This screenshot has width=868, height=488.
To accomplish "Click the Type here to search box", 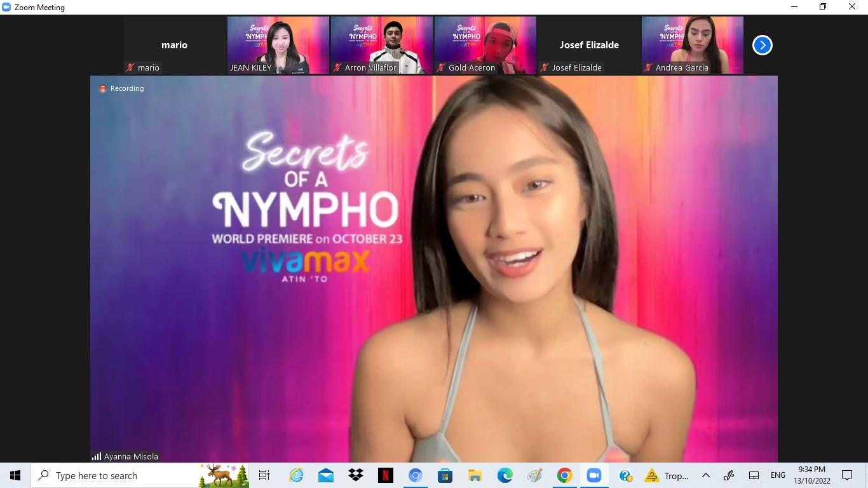I will pos(140,475).
